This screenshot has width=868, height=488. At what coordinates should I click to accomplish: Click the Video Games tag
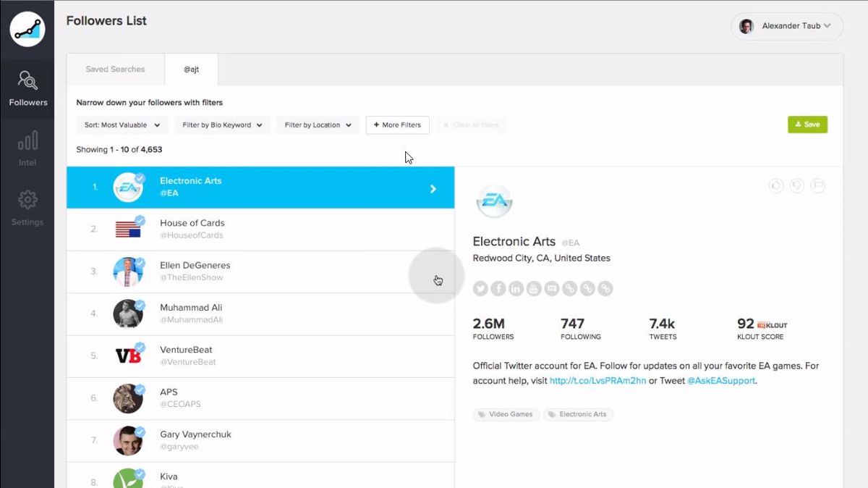click(506, 414)
